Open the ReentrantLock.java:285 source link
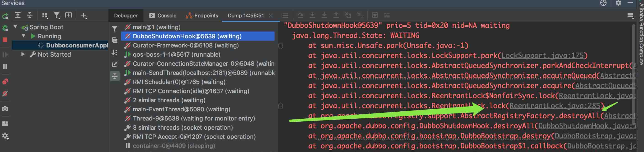644x152 pixels. pyautogui.click(x=554, y=106)
